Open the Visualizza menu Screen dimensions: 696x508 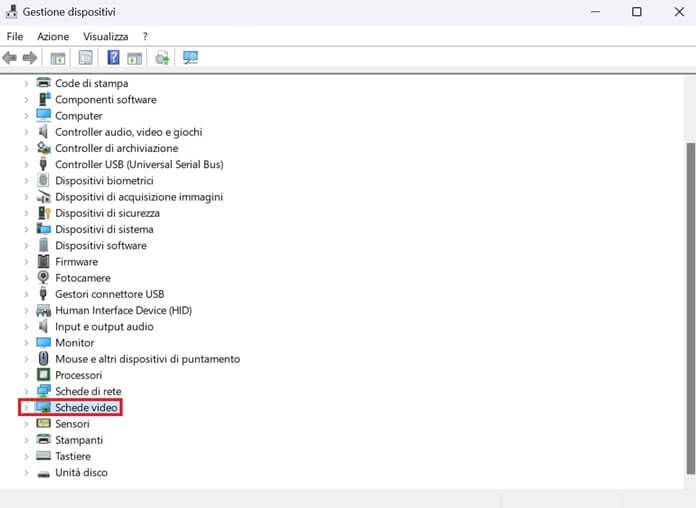pyautogui.click(x=106, y=36)
